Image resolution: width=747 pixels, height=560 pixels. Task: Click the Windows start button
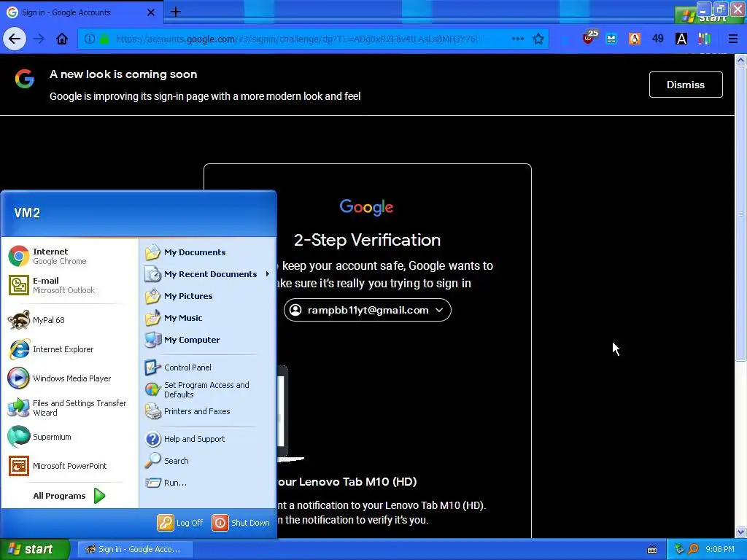coord(35,549)
